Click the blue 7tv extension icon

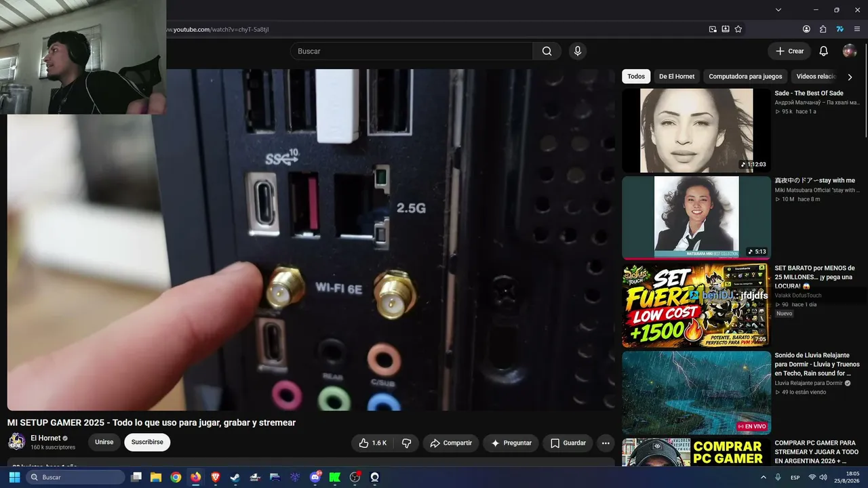[840, 29]
